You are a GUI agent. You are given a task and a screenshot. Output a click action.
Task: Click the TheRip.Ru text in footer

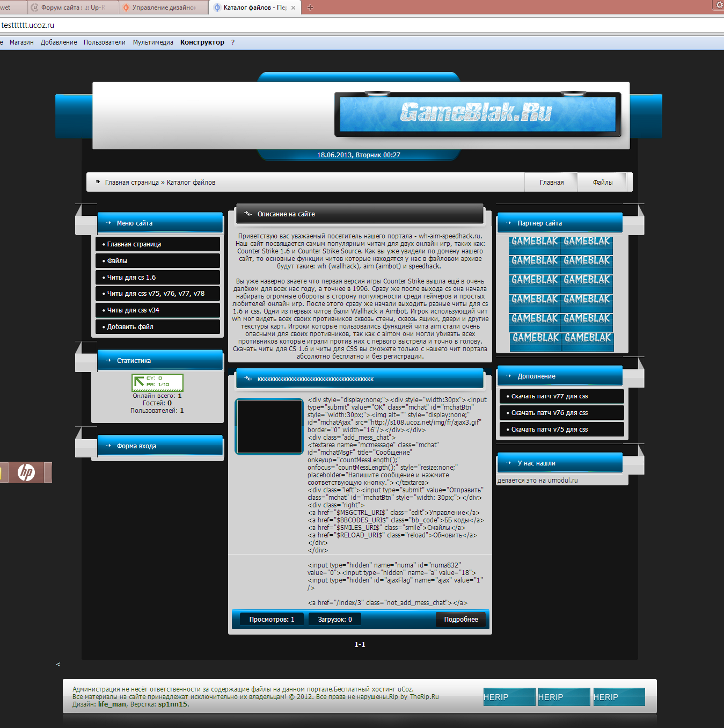pos(425,697)
